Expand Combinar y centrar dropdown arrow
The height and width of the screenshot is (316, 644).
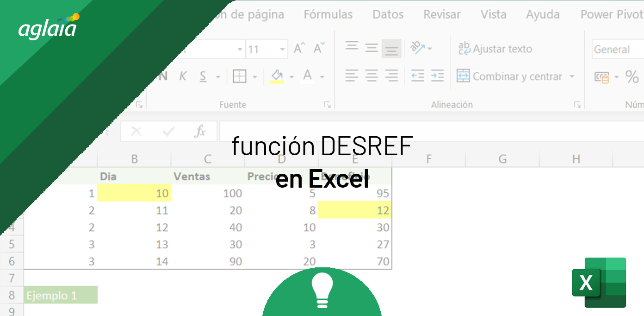tap(572, 76)
